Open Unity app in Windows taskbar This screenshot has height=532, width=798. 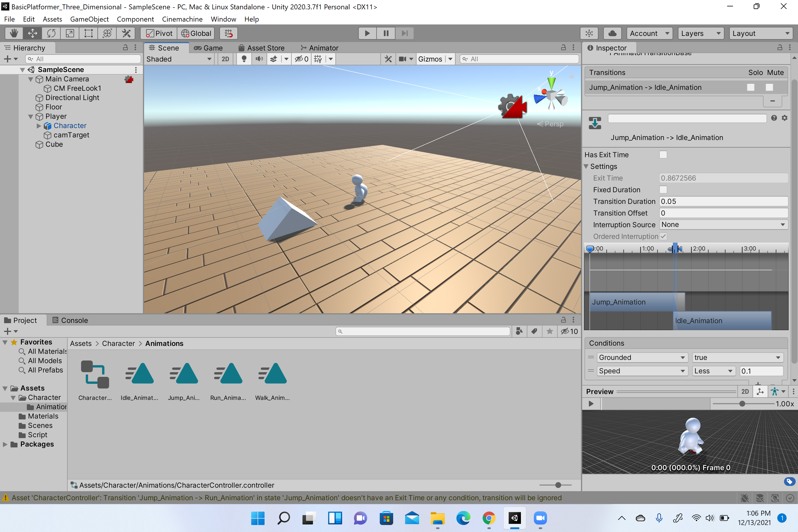pyautogui.click(x=515, y=518)
